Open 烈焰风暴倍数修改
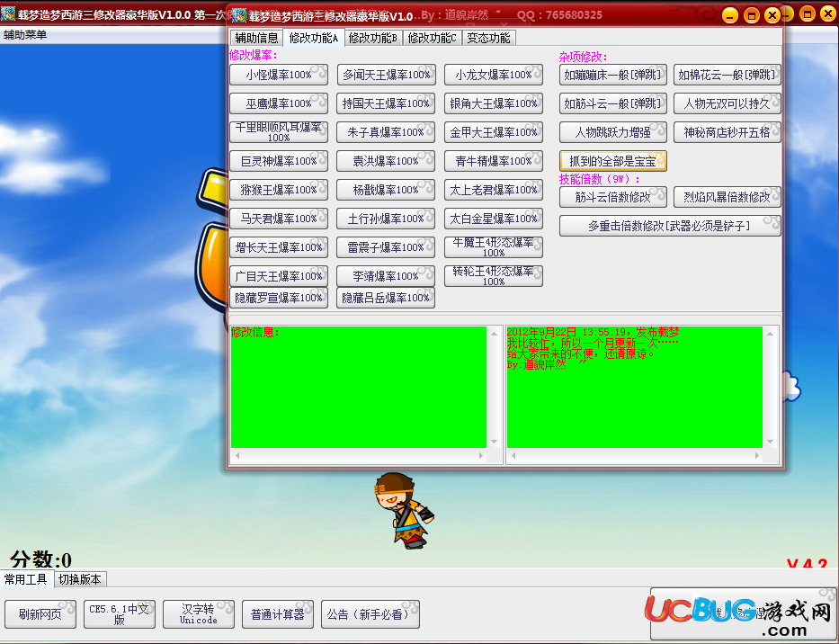Screen dimensions: 839x644 pos(727,197)
